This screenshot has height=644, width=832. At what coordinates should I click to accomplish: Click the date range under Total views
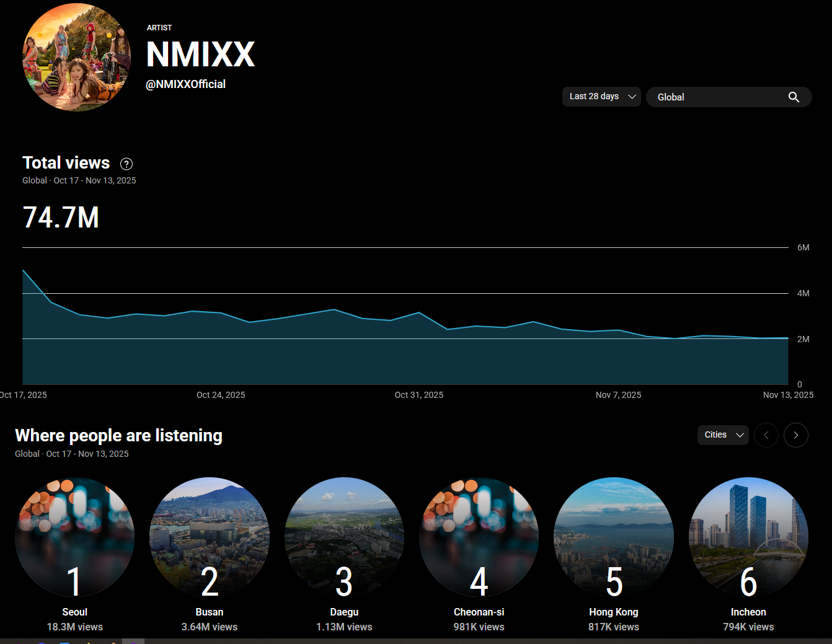coord(79,180)
